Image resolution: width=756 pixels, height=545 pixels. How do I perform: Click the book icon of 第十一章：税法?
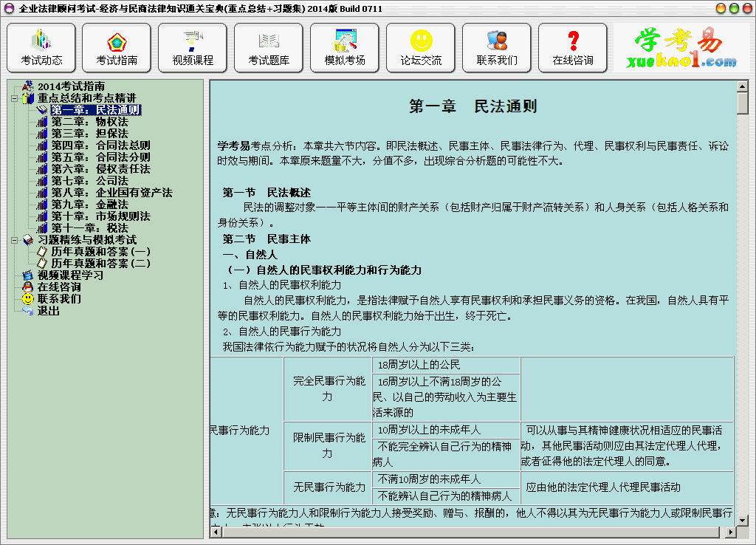coord(42,228)
